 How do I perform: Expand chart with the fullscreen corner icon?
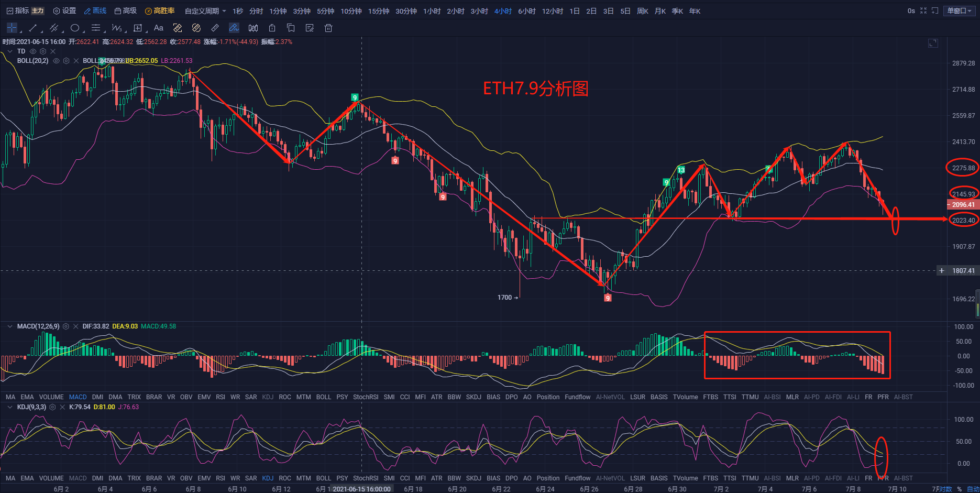[x=933, y=43]
